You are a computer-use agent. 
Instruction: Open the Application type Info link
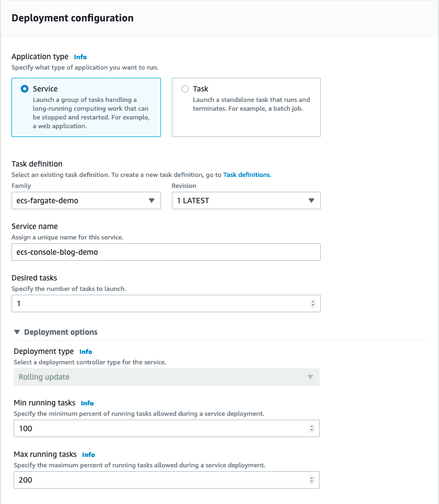click(80, 57)
